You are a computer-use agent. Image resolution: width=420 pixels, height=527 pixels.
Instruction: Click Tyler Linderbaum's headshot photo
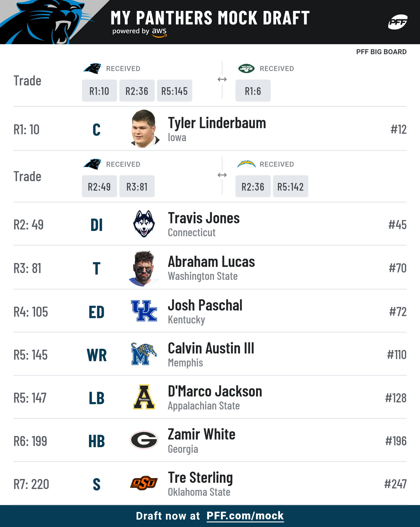(144, 129)
